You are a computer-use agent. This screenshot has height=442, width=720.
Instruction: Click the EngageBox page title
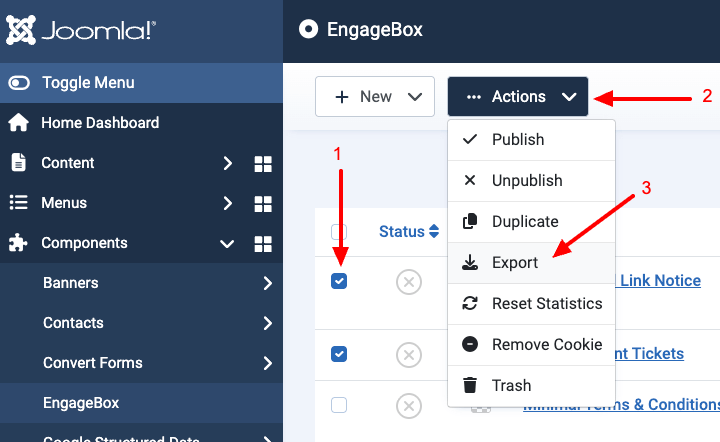click(375, 29)
